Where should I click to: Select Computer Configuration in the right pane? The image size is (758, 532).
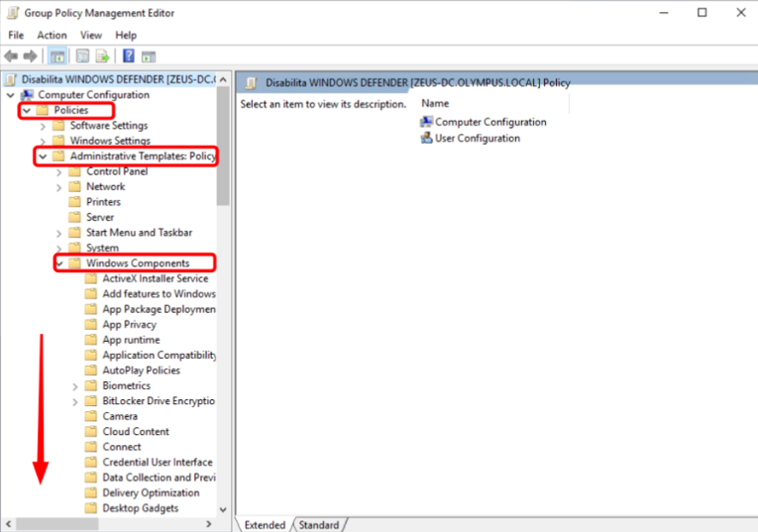click(490, 122)
